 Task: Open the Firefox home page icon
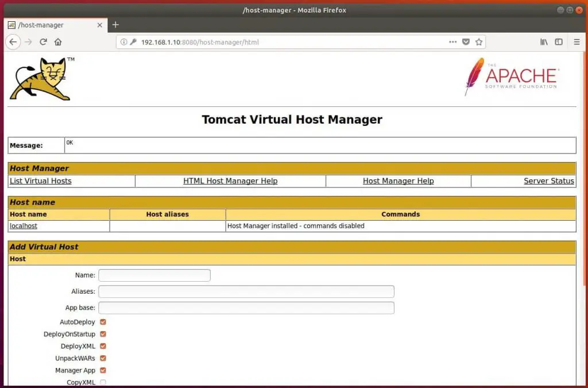click(58, 41)
